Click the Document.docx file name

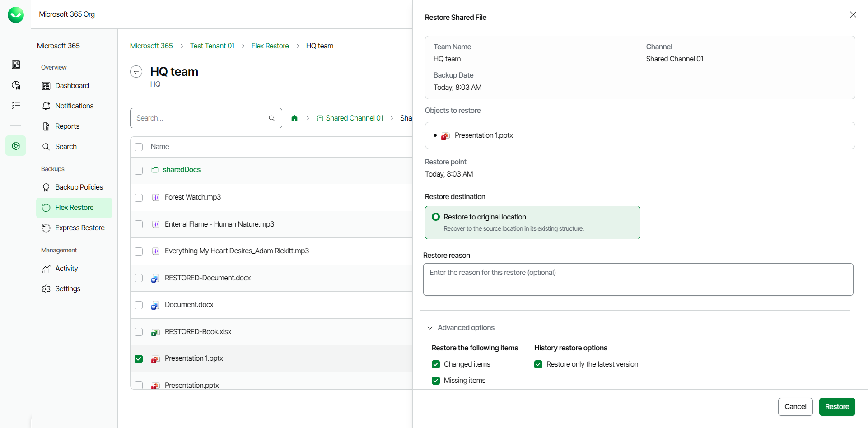189,305
